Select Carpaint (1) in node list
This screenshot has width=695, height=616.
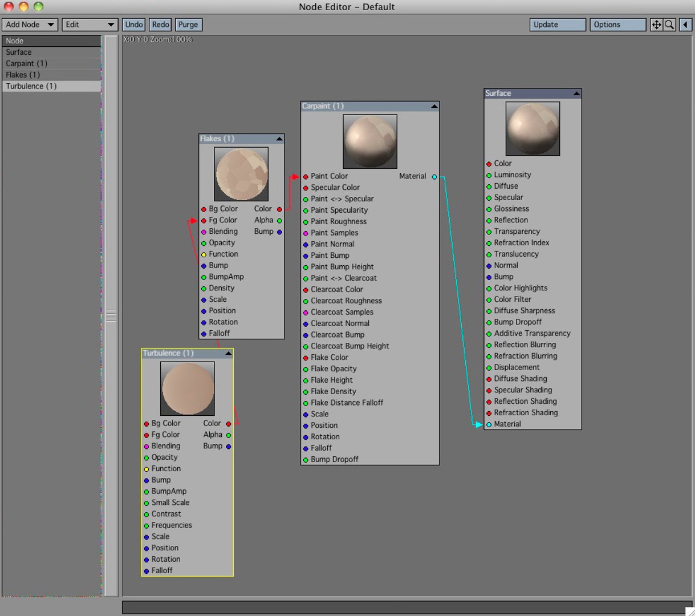(51, 63)
